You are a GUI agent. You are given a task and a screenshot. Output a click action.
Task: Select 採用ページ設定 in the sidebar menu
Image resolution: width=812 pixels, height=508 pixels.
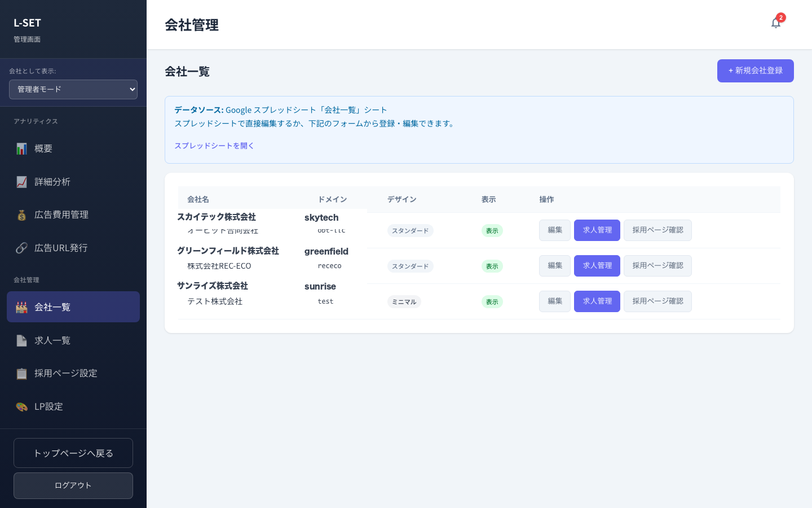coord(66,373)
